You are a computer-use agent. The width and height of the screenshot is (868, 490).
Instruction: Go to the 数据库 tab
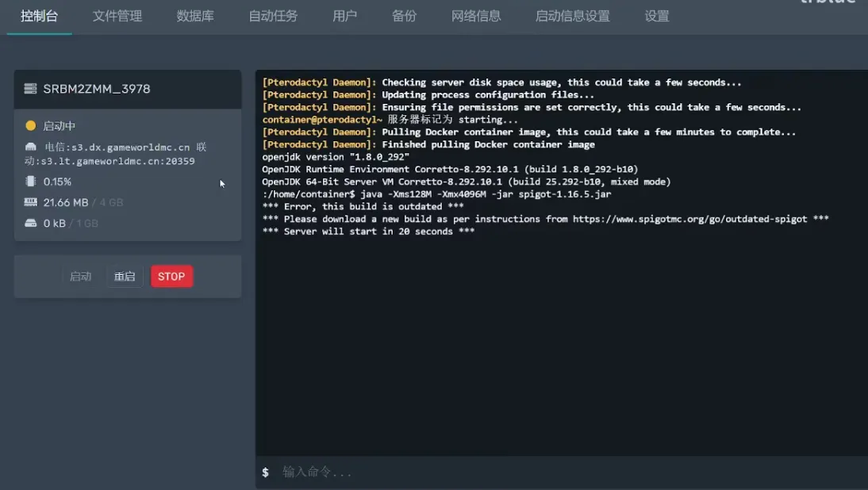[x=195, y=16]
